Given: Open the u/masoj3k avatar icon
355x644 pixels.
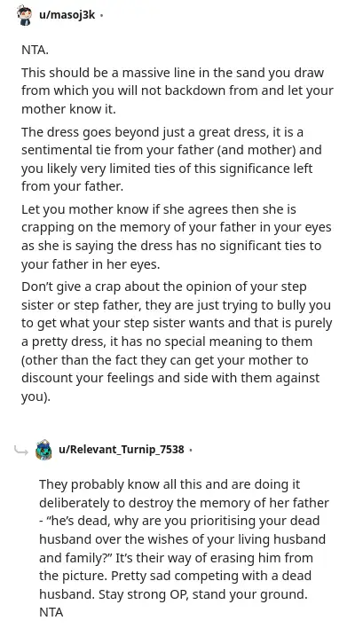Looking at the screenshot, I should click(x=25, y=16).
